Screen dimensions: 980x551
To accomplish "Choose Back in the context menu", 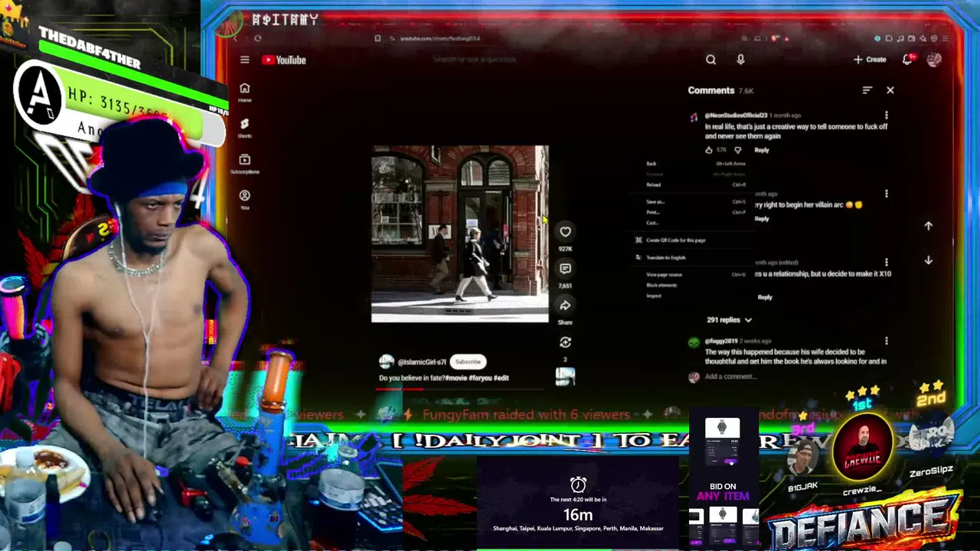I will click(695, 164).
